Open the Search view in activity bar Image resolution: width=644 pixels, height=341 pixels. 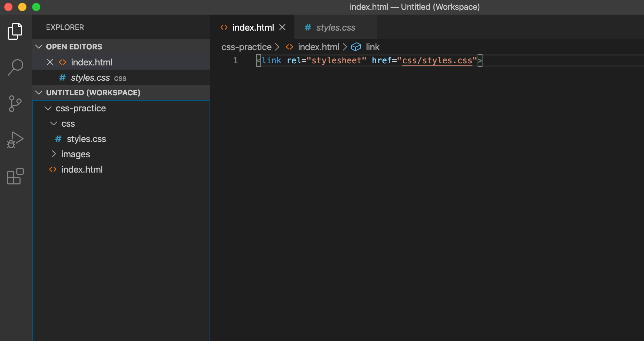[15, 67]
